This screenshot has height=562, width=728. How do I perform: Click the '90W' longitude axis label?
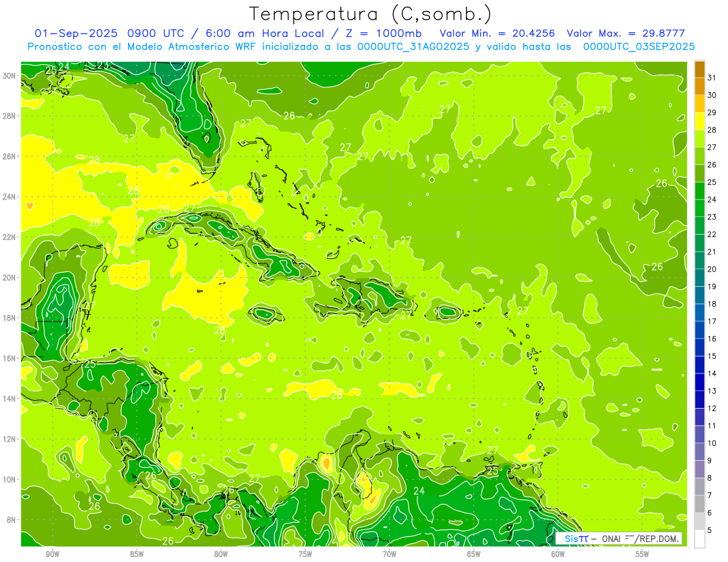pos(53,554)
